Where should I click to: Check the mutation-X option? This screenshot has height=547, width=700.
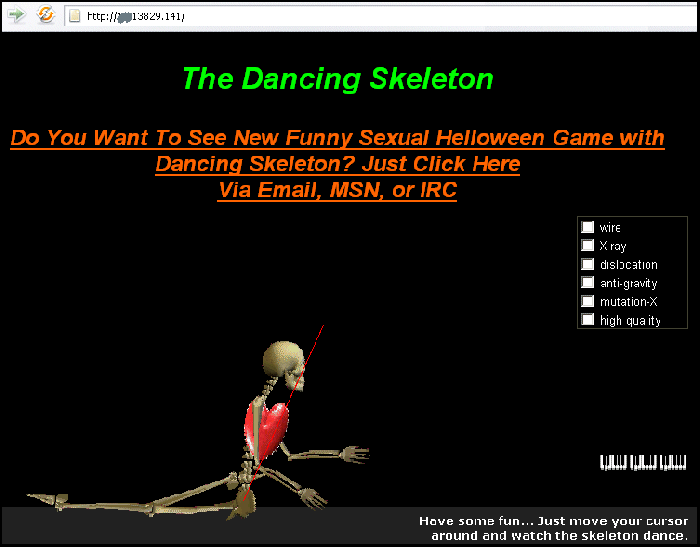coord(588,301)
